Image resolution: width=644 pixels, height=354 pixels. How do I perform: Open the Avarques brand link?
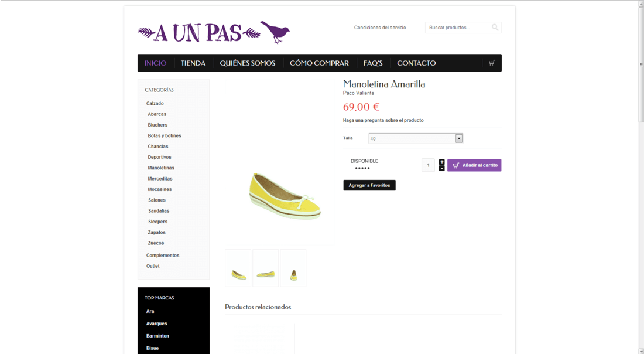point(156,324)
